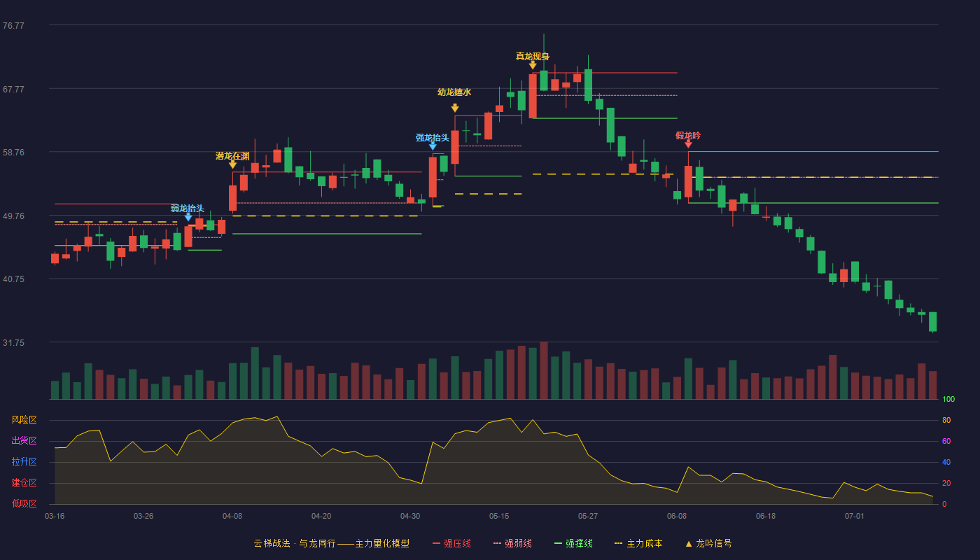This screenshot has width=980, height=560.
Task: Toggle the 强撑线 legend series
Action: 573,543
